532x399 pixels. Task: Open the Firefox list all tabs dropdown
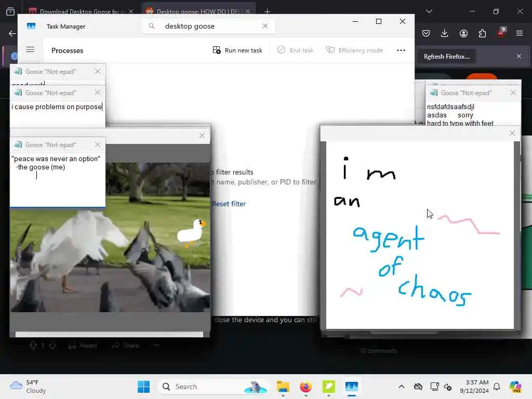(429, 11)
